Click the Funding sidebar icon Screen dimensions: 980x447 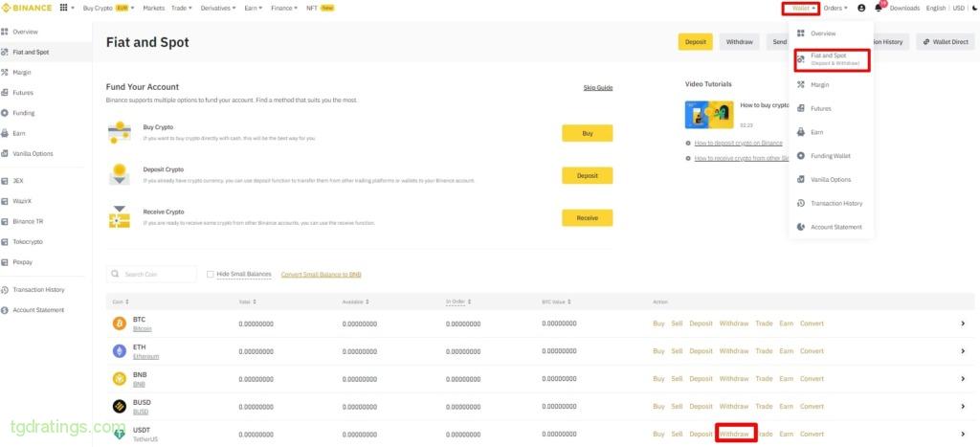5,113
